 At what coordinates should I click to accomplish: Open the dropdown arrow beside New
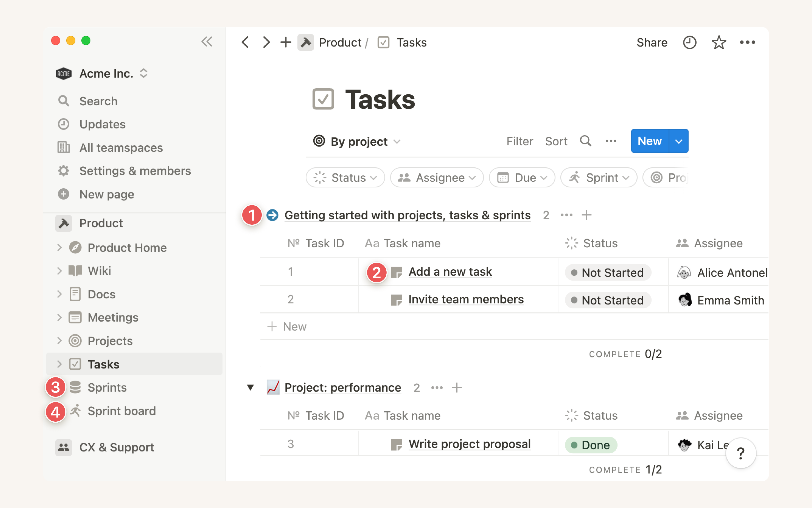coord(678,141)
